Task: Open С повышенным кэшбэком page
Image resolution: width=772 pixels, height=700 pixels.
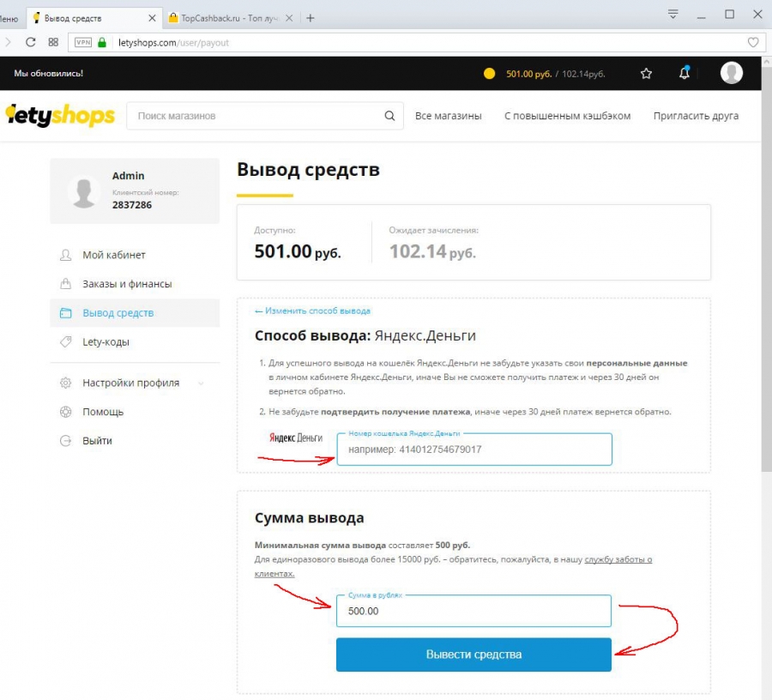Action: (567, 116)
